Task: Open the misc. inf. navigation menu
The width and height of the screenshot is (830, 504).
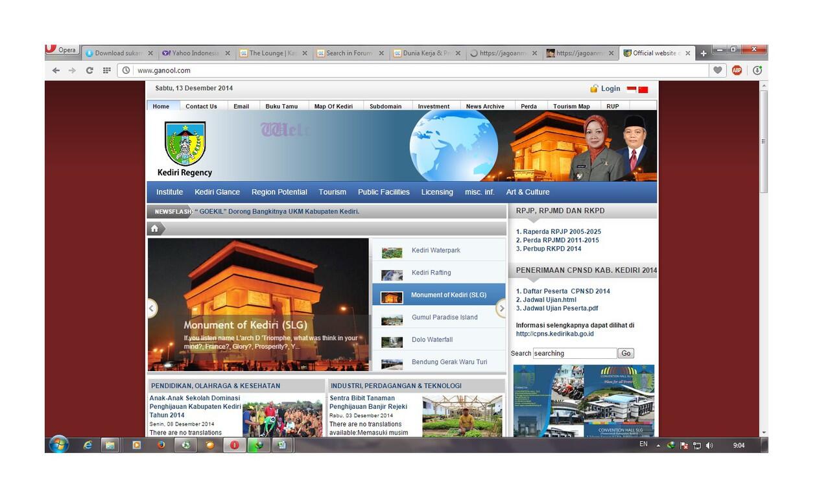Action: [479, 192]
